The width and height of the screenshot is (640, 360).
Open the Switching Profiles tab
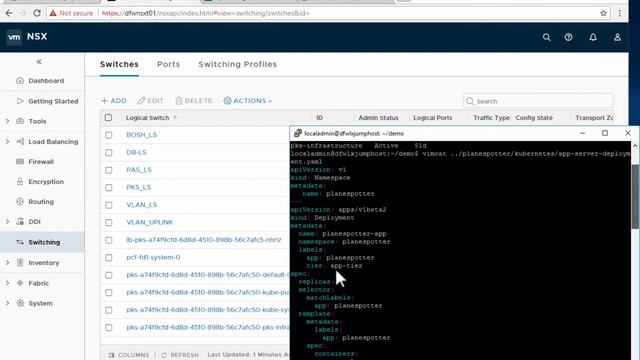[238, 64]
